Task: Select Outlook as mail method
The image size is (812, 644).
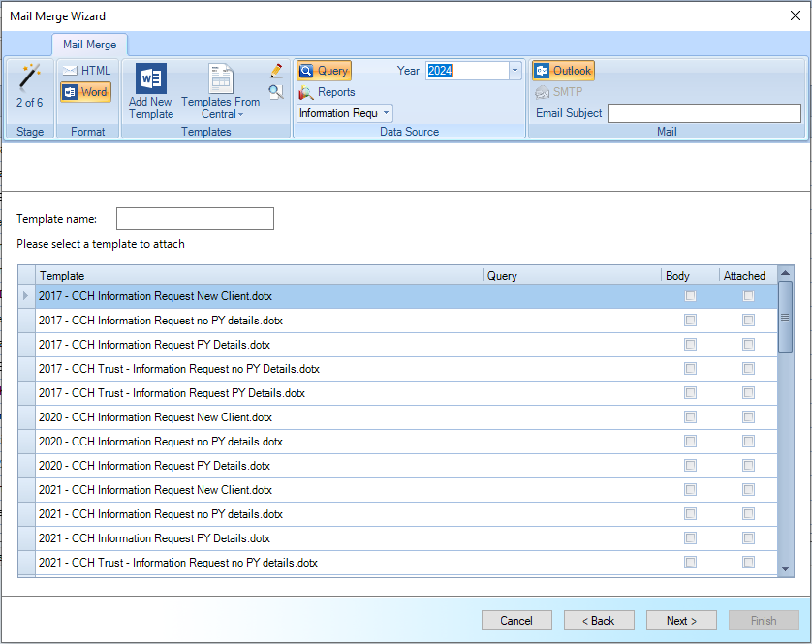Action: (563, 71)
